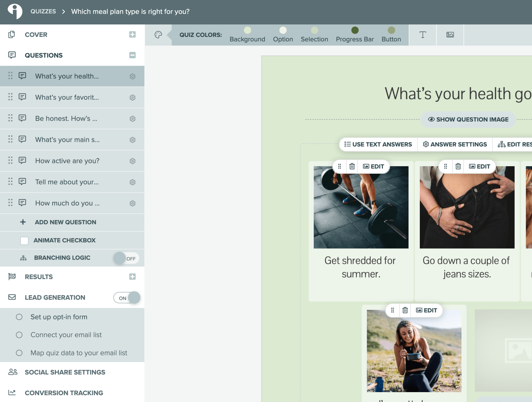Open the quiz colors palette icon
Viewport: 532px width, 402px height.
click(158, 35)
